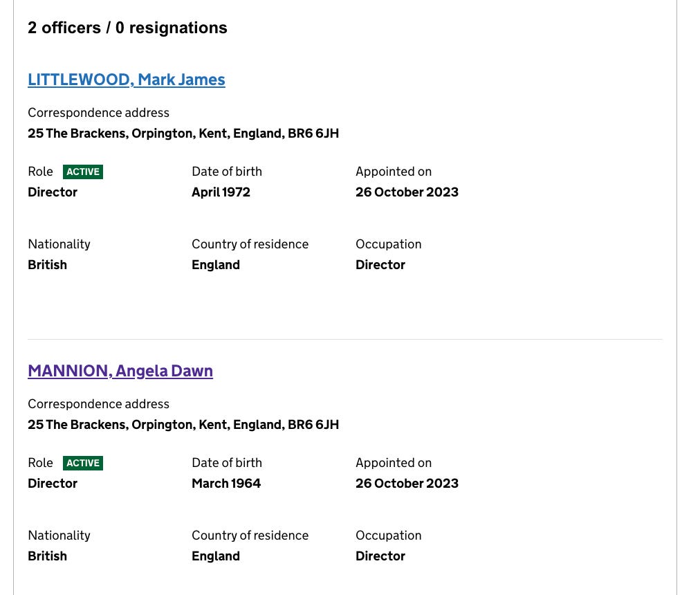Image resolution: width=700 pixels, height=595 pixels.
Task: Click the first ACTIVE status badge
Action: click(x=83, y=172)
